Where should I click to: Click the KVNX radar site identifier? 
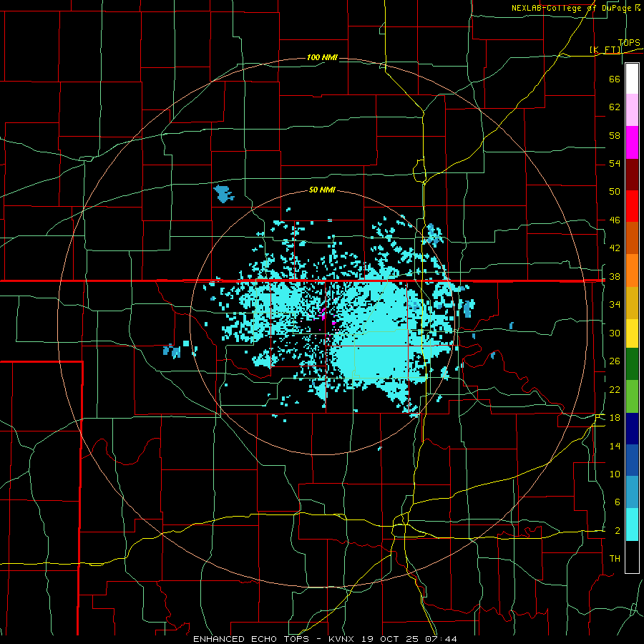click(x=343, y=639)
